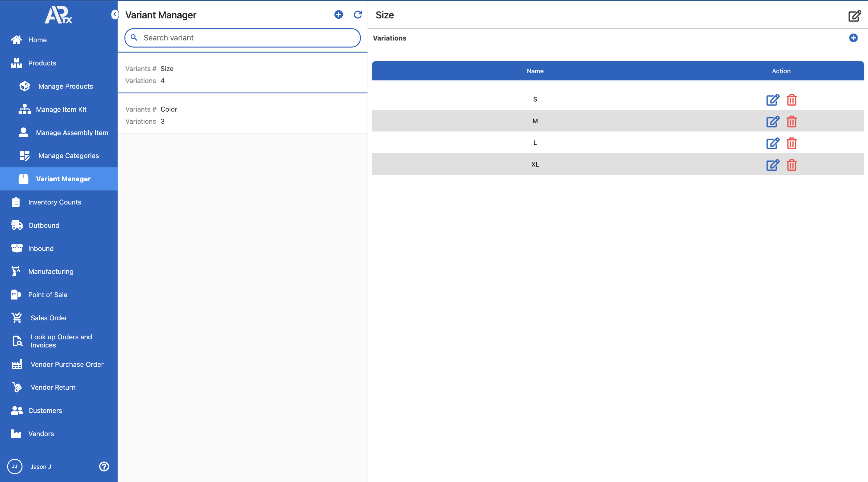Open the Jason J user profile
The width and height of the screenshot is (868, 482).
pyautogui.click(x=40, y=467)
